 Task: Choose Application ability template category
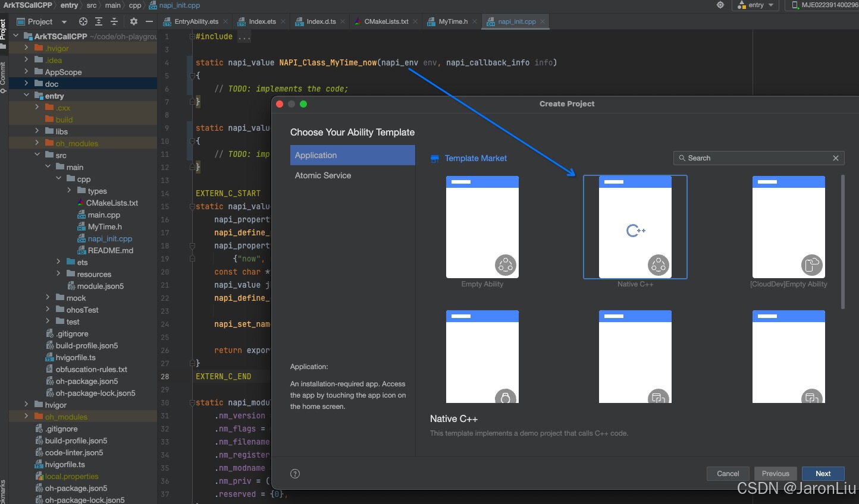tap(352, 155)
